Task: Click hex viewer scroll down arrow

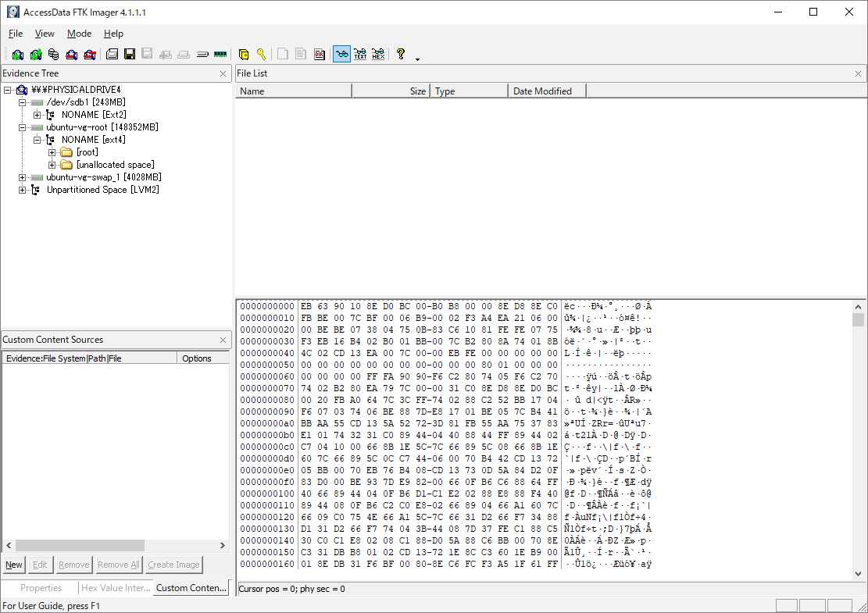Action: pos(858,574)
